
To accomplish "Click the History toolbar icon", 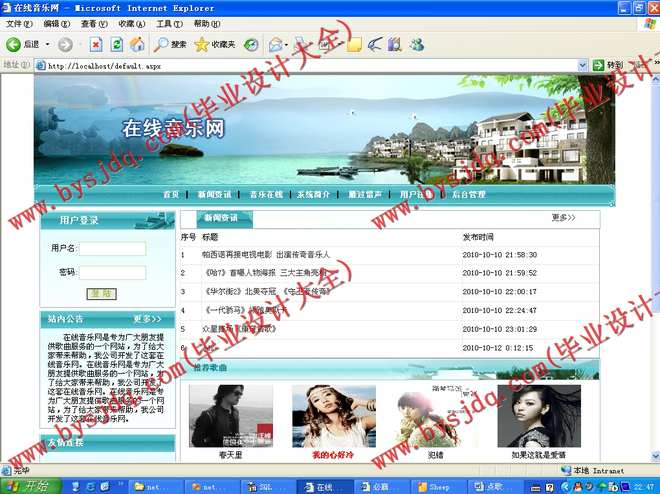I will [x=251, y=44].
